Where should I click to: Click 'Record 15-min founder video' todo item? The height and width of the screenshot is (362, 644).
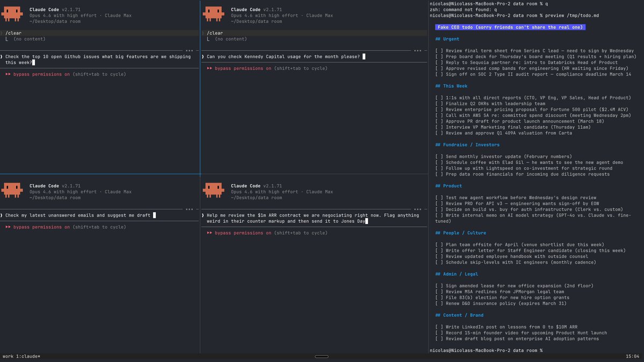pos(526,333)
